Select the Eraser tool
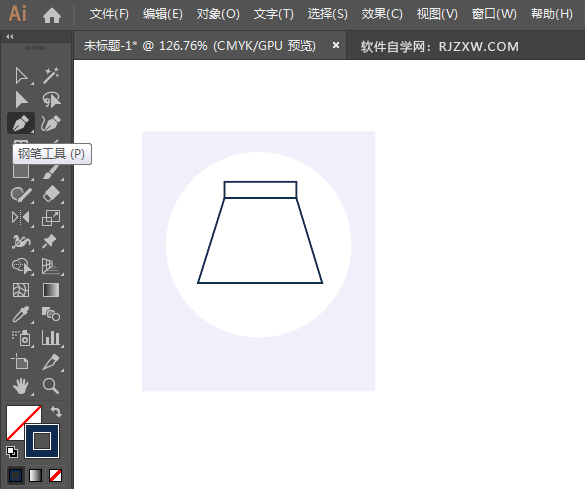This screenshot has width=585, height=489. click(51, 194)
